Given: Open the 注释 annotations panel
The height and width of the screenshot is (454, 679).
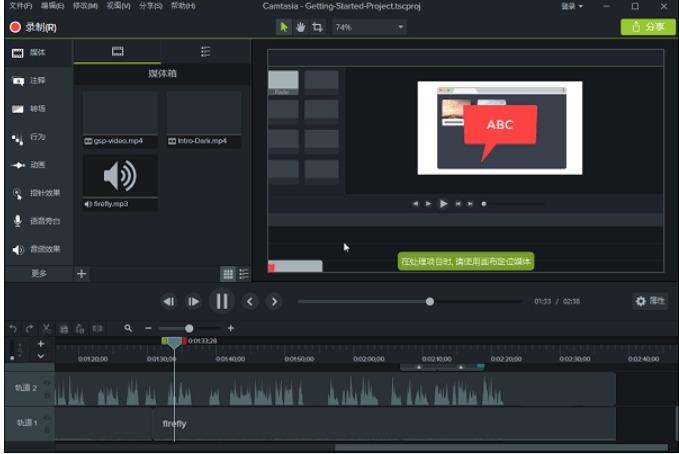Looking at the screenshot, I should (x=38, y=81).
